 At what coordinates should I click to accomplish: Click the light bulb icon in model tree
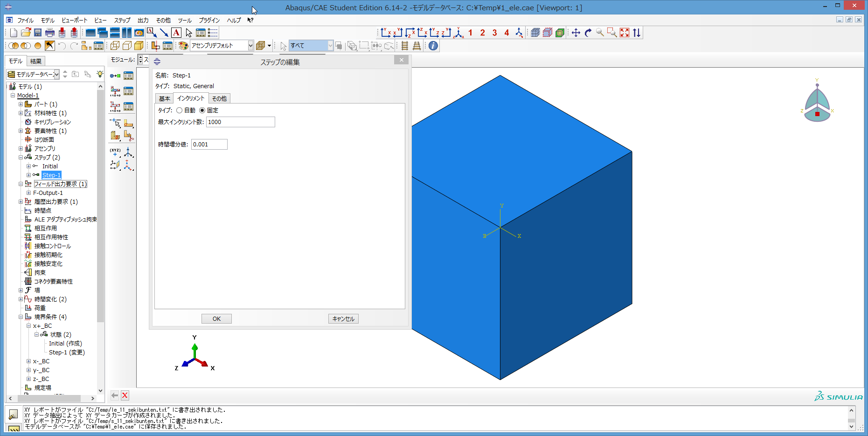click(x=100, y=74)
